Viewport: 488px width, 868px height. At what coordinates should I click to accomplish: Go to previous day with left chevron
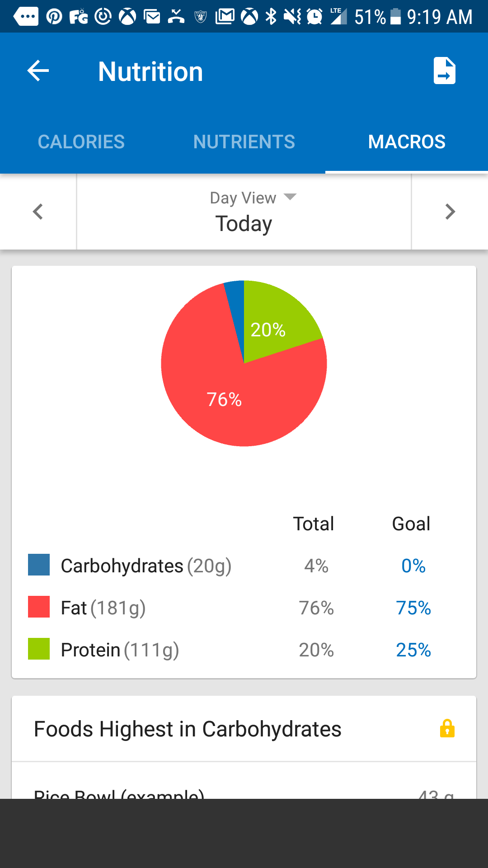(x=38, y=212)
